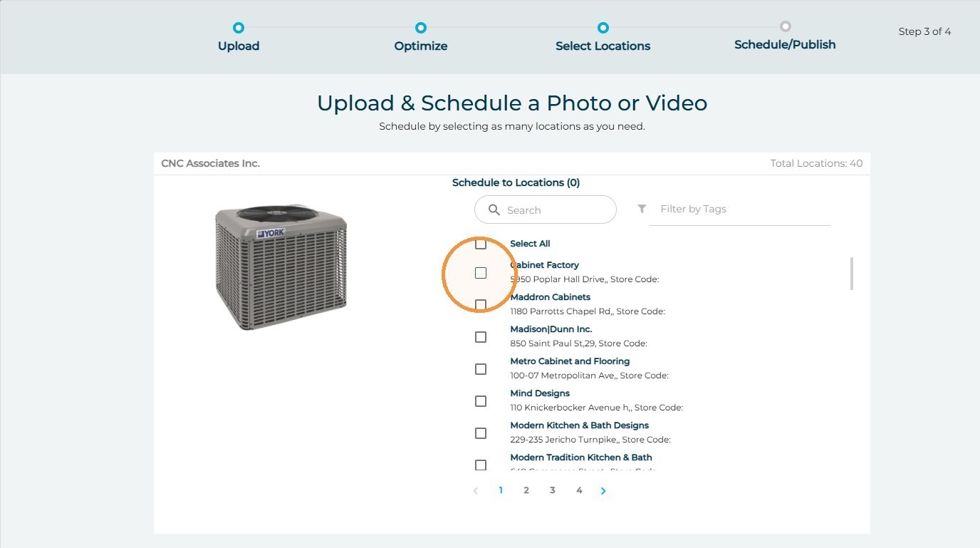Check the Mind Designs checkbox

[481, 401]
